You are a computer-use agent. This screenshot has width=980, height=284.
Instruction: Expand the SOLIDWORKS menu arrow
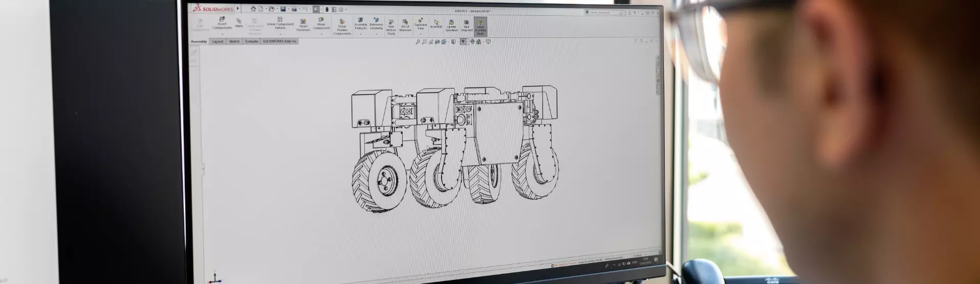(x=238, y=9)
